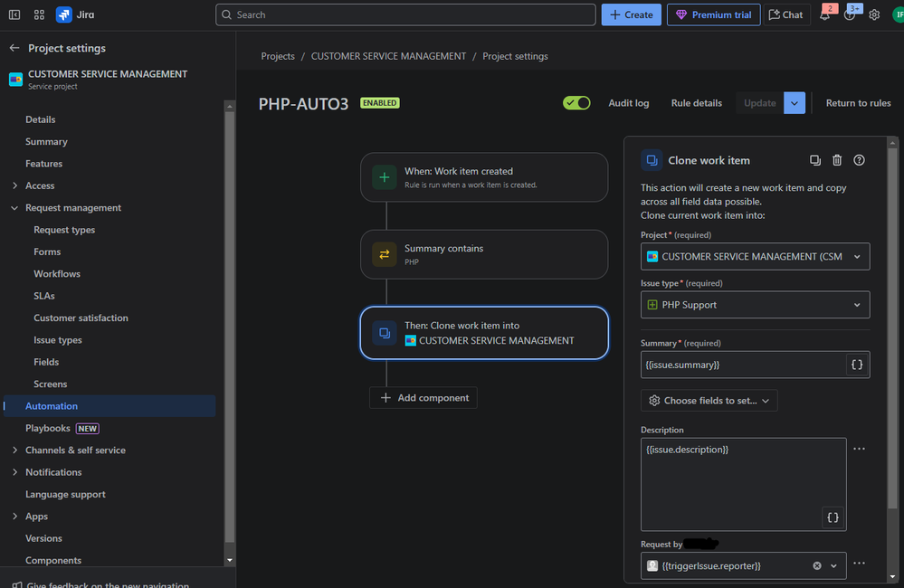
Task: Open the app switcher grid icon
Action: [x=39, y=15]
